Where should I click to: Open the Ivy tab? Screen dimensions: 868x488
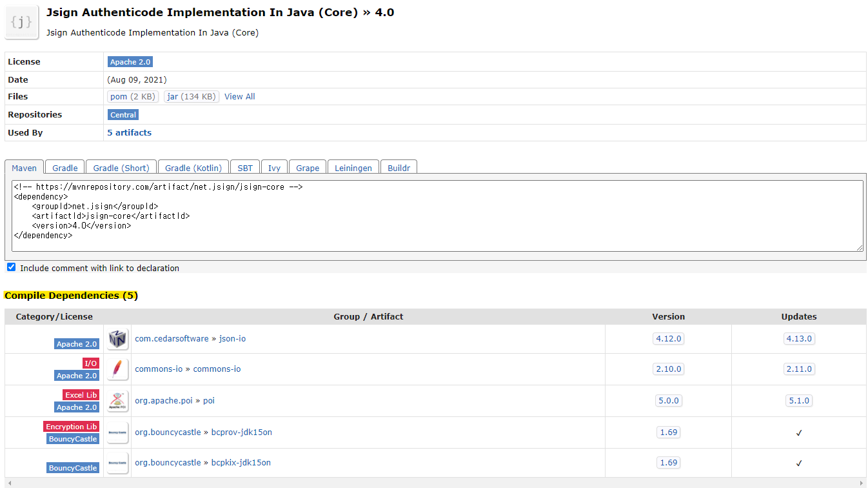click(275, 168)
